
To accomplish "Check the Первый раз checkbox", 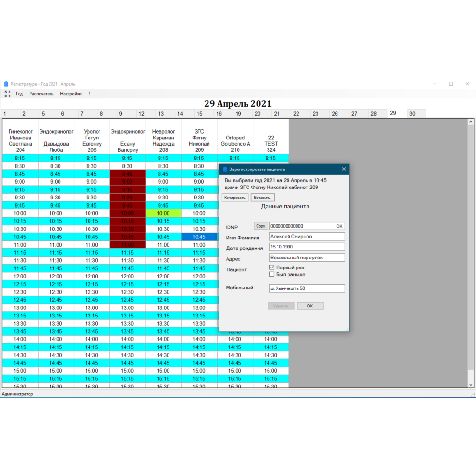I will point(272,268).
